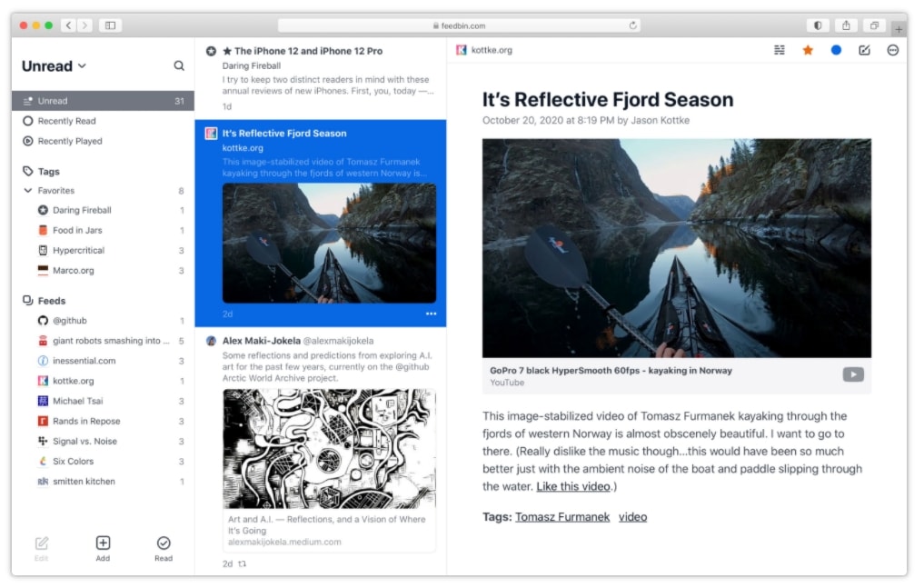The height and width of the screenshot is (588, 924).
Task: Open Recently Played list
Action: (x=104, y=141)
